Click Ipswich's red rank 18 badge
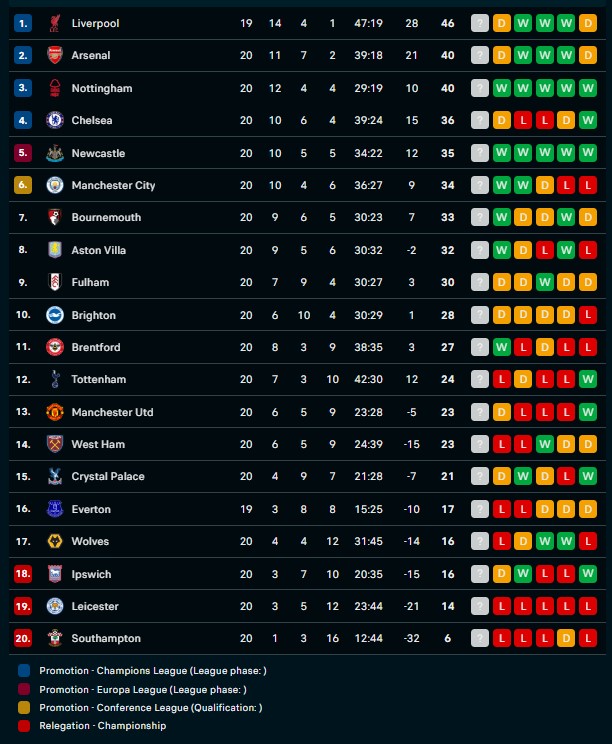Image resolution: width=612 pixels, height=744 pixels. click(23, 574)
